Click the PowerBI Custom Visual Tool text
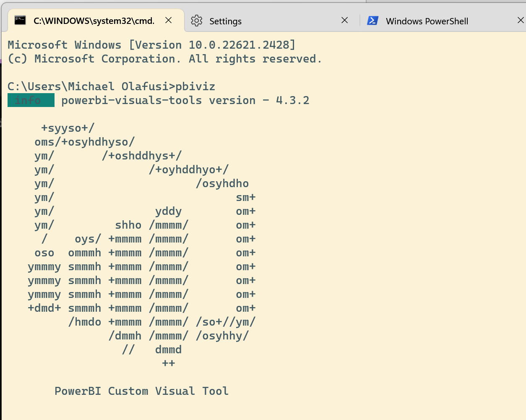Screen dimensions: 526x420 [x=142, y=391]
